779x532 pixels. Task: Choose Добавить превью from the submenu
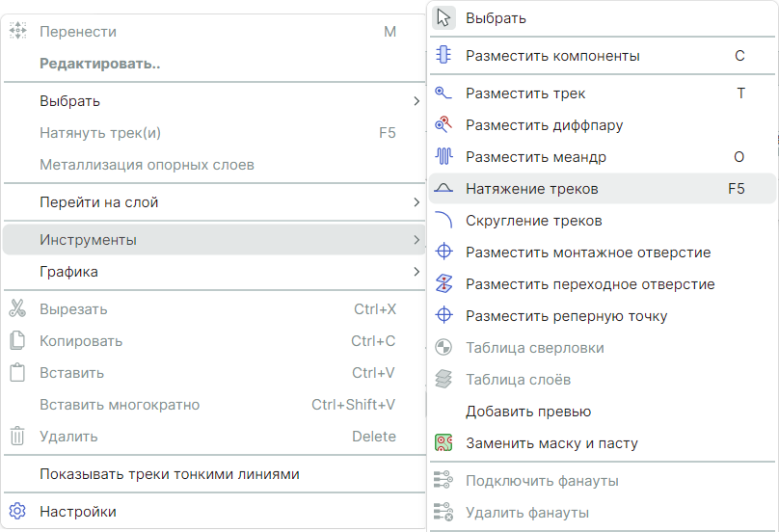pos(528,412)
